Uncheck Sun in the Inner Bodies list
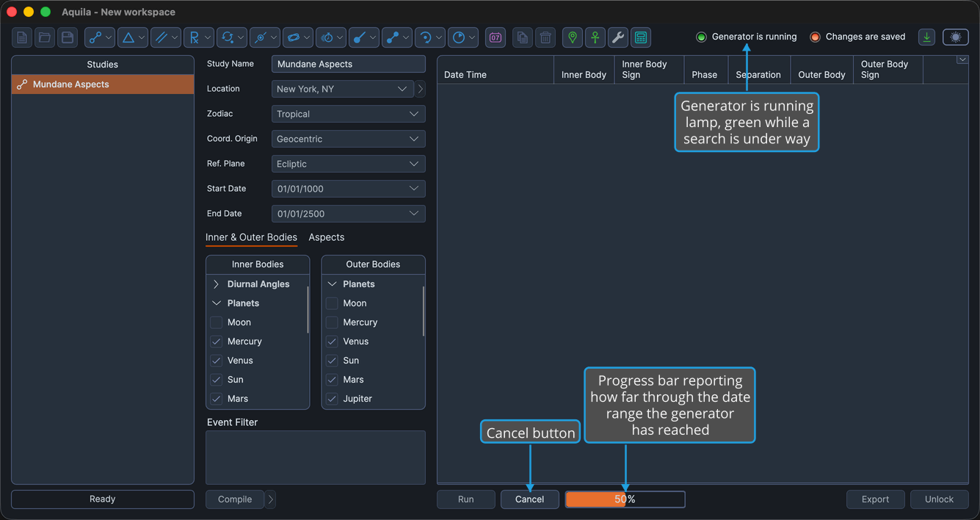 217,380
